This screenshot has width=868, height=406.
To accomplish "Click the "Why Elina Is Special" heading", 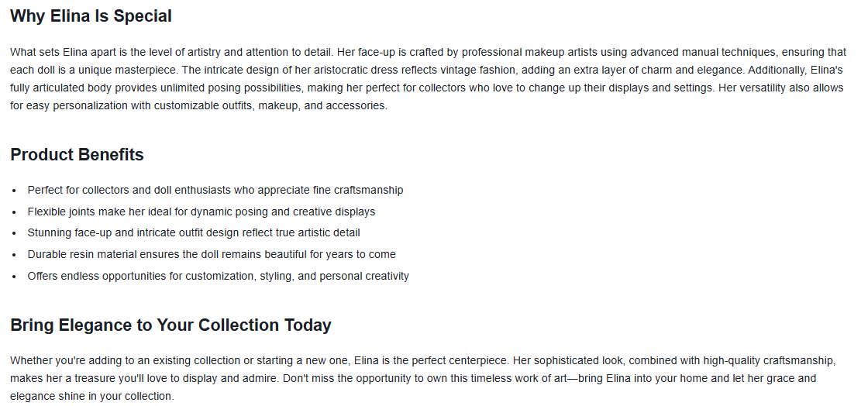I will [91, 15].
